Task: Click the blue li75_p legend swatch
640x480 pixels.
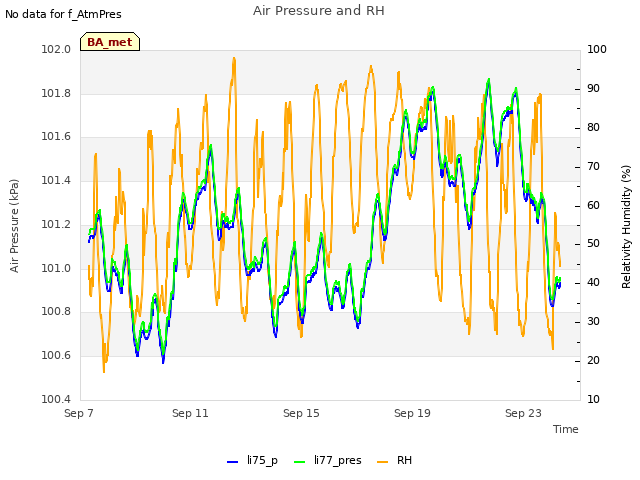Action: (x=232, y=462)
